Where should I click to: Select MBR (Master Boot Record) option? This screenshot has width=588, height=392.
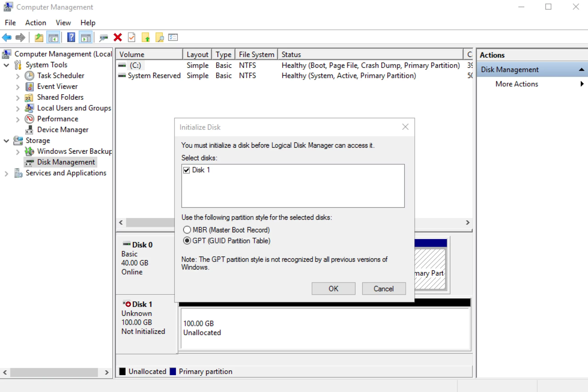pos(187,230)
